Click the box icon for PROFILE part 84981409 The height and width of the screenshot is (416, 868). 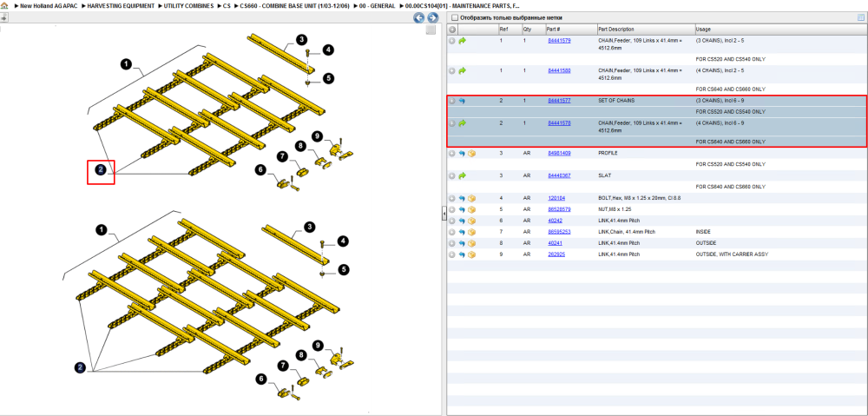click(x=471, y=153)
